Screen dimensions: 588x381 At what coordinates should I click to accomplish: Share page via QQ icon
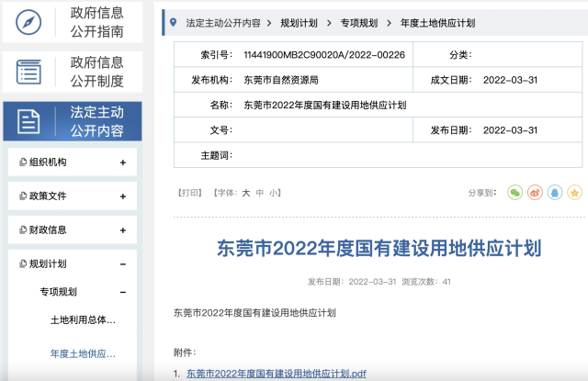(x=555, y=193)
